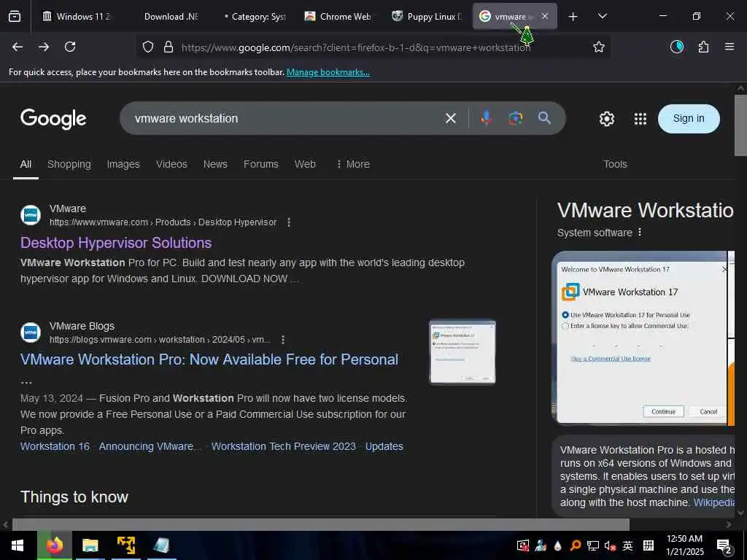Open the Google apps grid
Screen dimensions: 747x560
pos(640,119)
